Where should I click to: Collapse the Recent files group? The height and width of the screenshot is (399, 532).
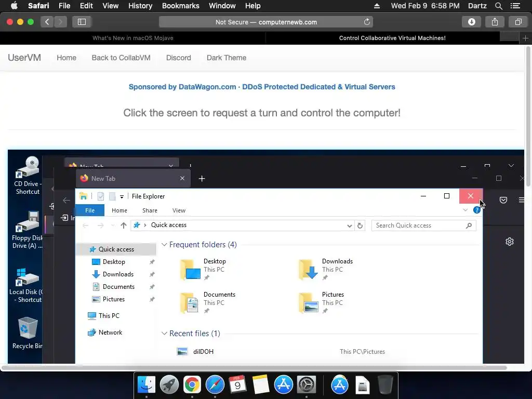pos(164,334)
